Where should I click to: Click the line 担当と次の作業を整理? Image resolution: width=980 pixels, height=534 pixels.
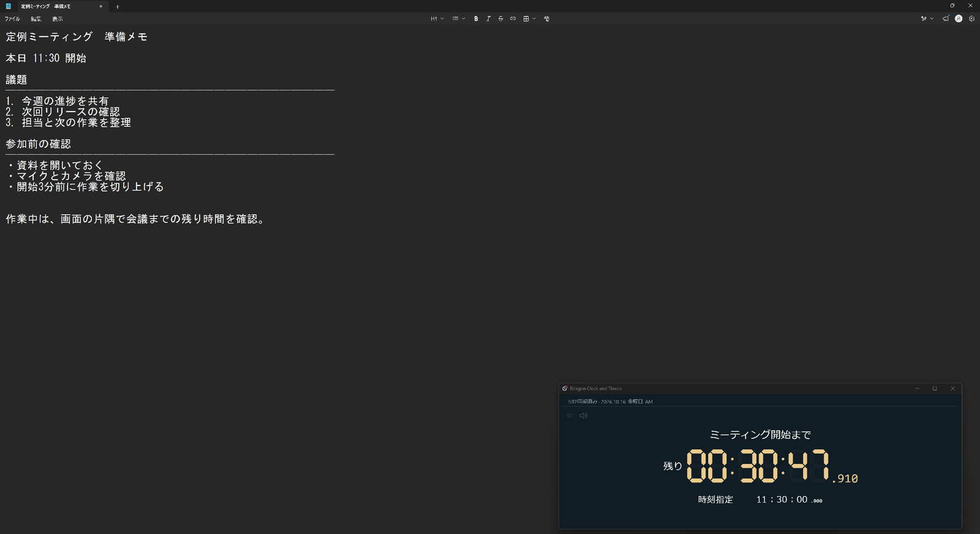(x=77, y=122)
